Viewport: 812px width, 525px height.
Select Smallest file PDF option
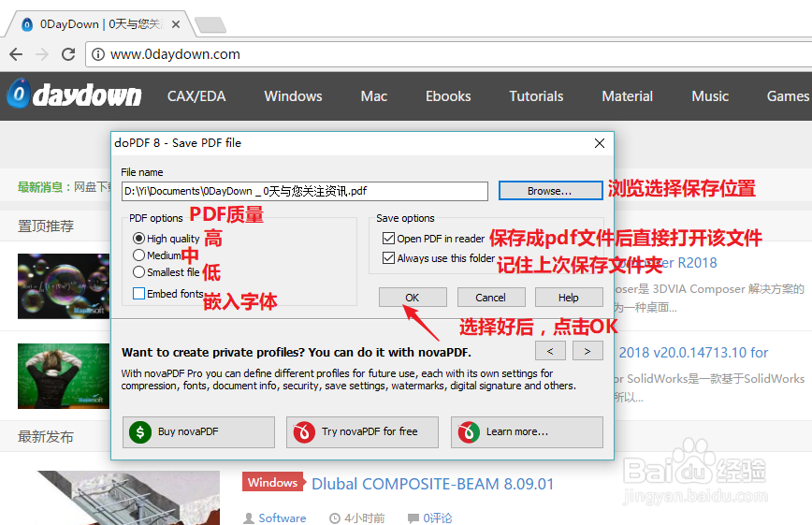click(x=138, y=272)
